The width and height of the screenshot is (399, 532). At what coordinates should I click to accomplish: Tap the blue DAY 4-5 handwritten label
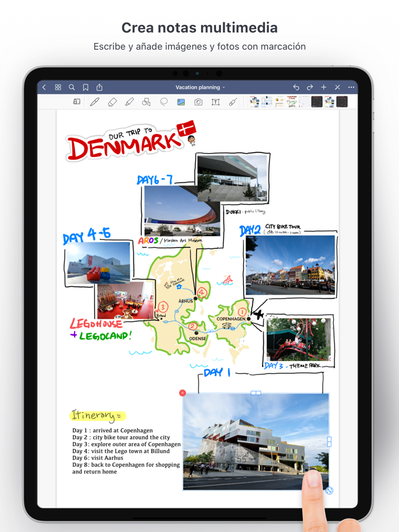pos(87,236)
